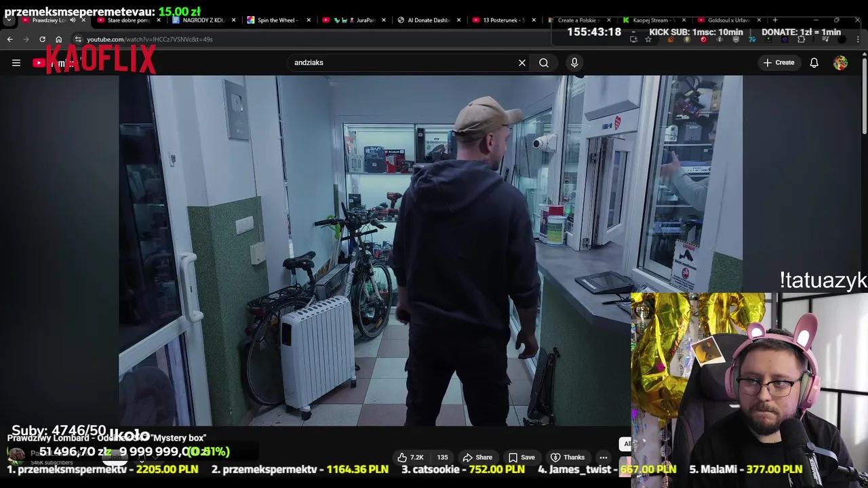The height and width of the screenshot is (488, 868).
Task: Dislike the video (135)
Action: pos(442,457)
